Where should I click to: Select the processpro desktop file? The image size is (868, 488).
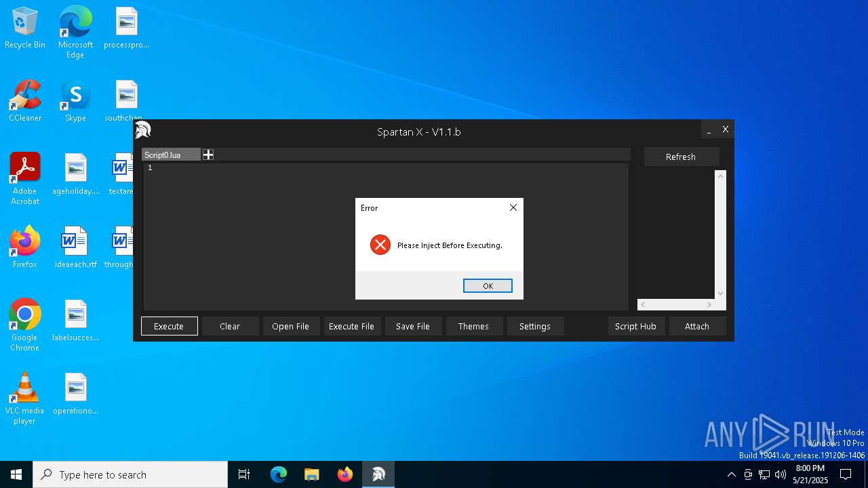coord(126,28)
